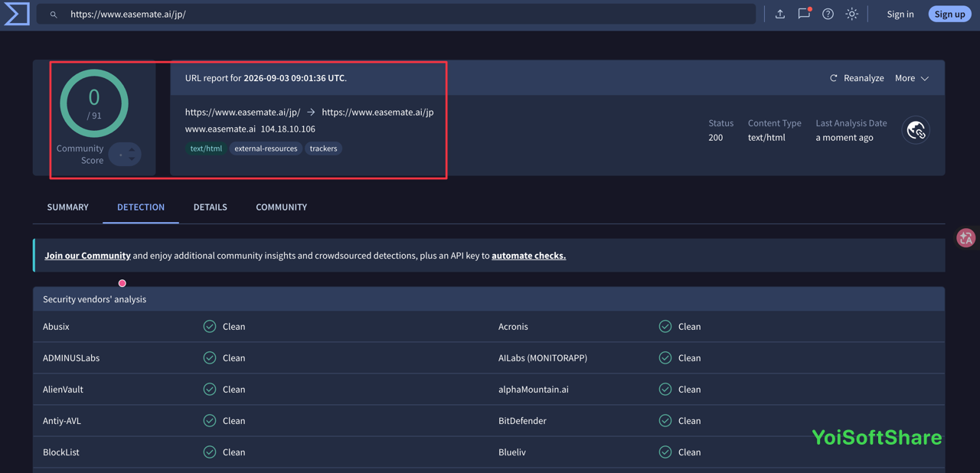Open the notifications chat bubble icon
Screen dimensions: 980x473
804,14
